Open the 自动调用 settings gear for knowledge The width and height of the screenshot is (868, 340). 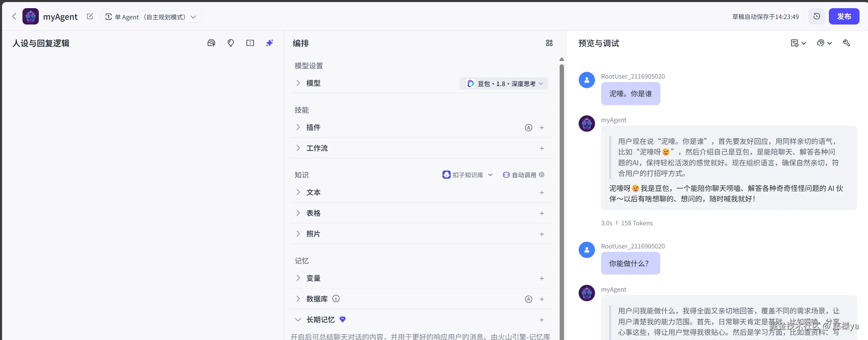coord(541,175)
